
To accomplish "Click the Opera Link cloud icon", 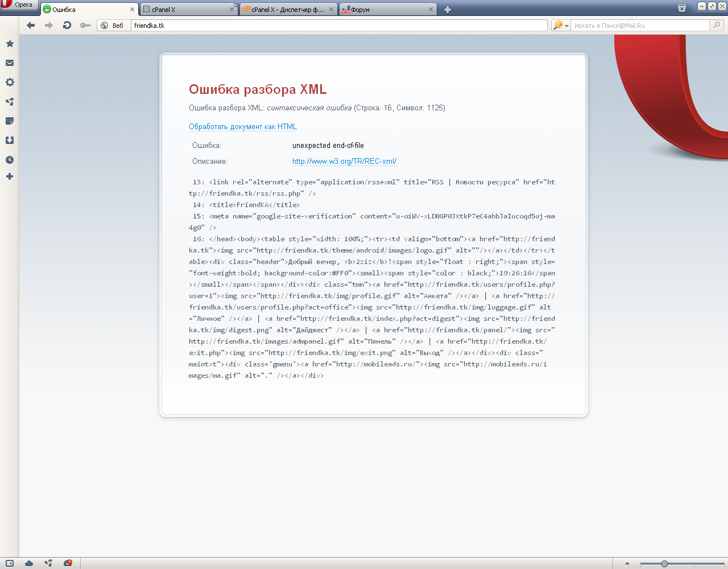I will click(29, 563).
